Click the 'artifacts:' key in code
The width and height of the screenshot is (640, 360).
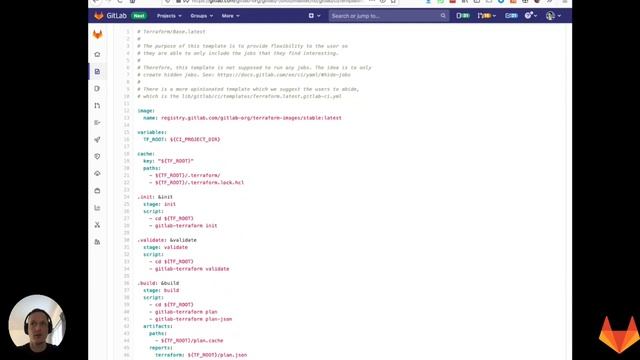point(158,327)
